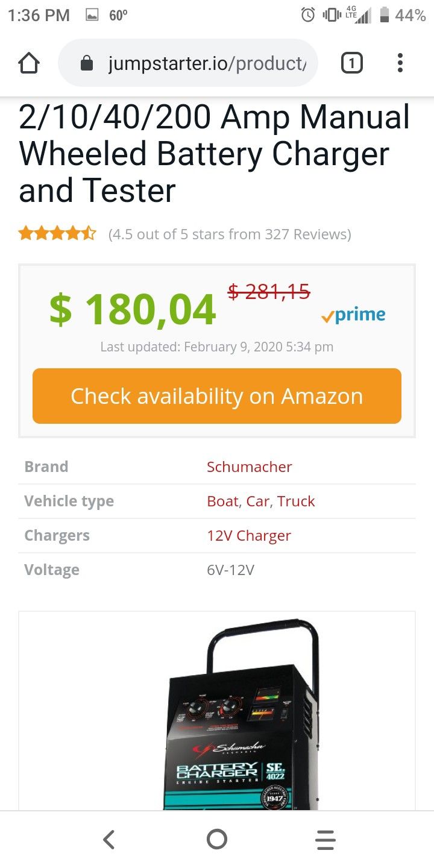Tap the Android back navigation button
Viewport: 434px width, 868px height.
click(108, 839)
